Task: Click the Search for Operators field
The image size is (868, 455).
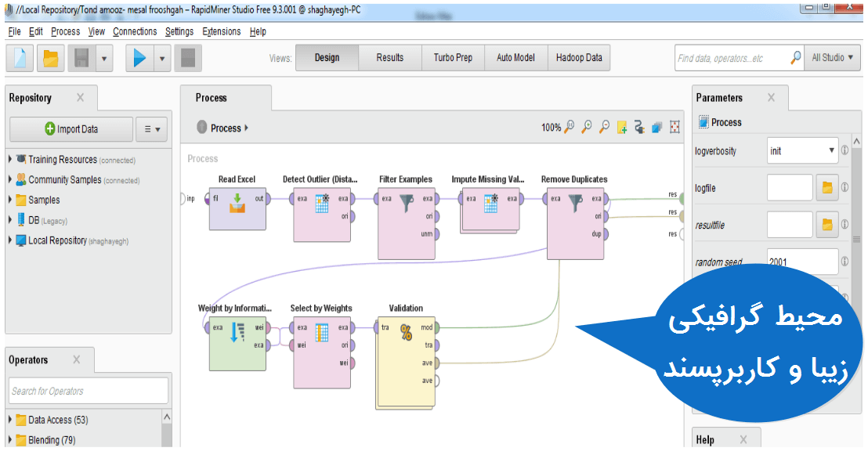Action: (89, 391)
